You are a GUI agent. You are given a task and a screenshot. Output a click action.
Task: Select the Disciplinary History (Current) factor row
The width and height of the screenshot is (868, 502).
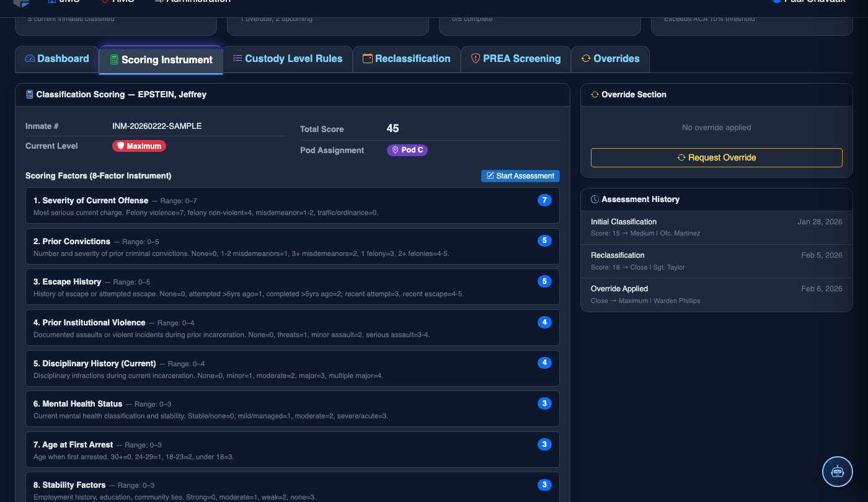click(x=293, y=369)
